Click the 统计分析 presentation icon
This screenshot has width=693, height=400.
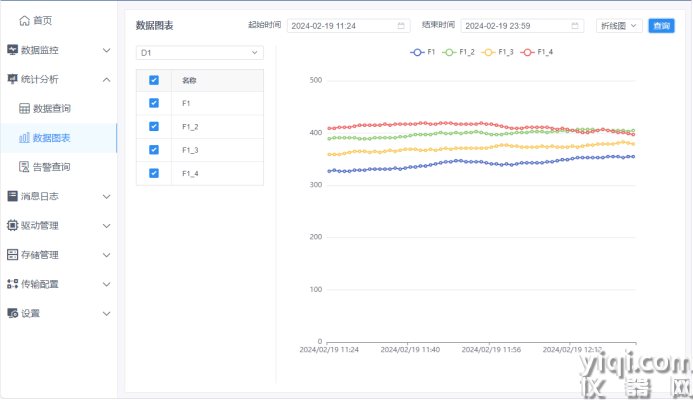(12, 79)
